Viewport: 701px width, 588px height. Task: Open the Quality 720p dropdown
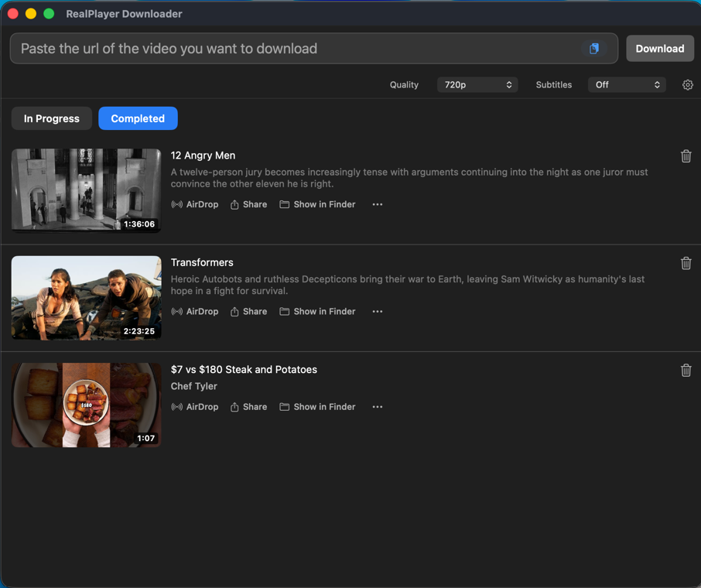tap(477, 84)
